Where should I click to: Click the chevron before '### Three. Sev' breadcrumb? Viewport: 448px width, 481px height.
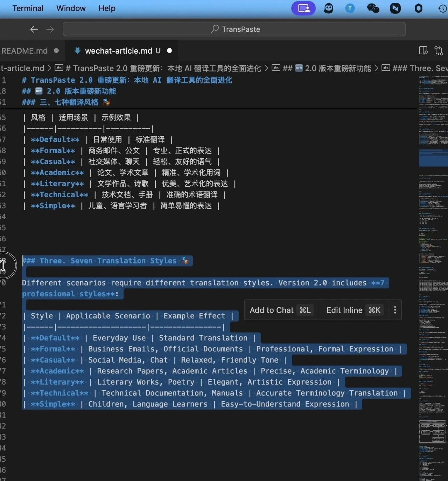(376, 68)
